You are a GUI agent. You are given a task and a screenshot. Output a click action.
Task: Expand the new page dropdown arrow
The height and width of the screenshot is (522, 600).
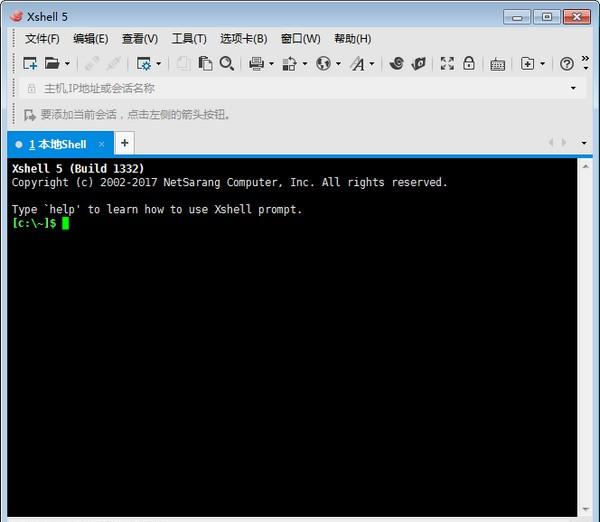pos(543,64)
